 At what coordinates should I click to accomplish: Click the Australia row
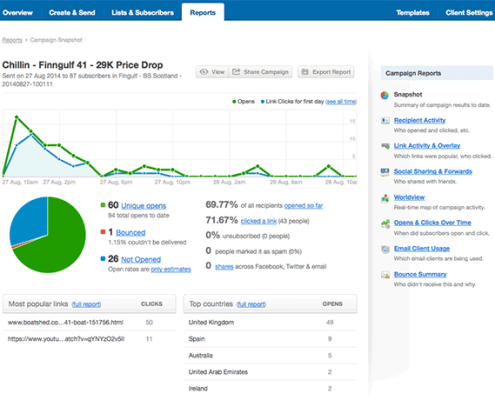tap(270, 356)
